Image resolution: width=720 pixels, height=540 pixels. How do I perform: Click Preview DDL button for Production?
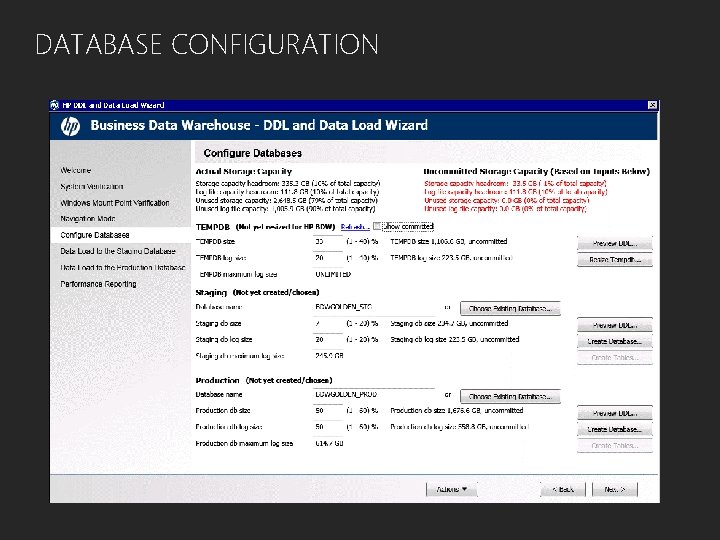(614, 413)
